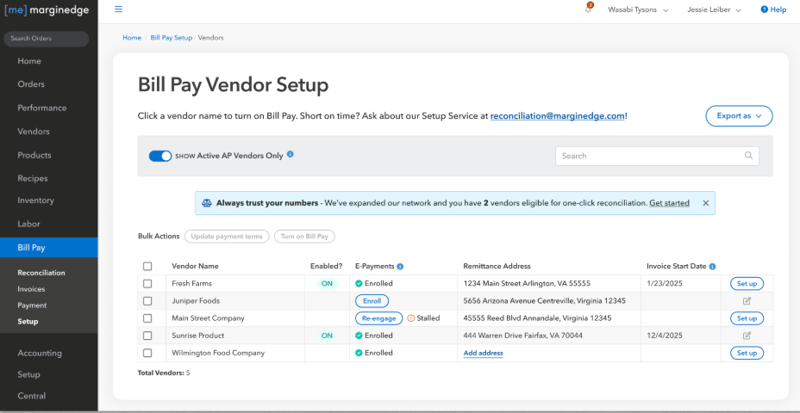Click info icon beside E-Payments header

400,266
